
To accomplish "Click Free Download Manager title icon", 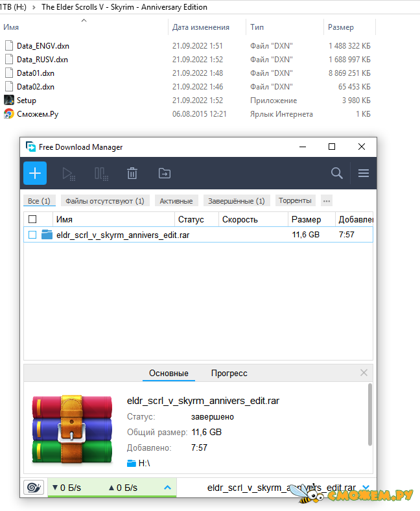I will click(30, 147).
